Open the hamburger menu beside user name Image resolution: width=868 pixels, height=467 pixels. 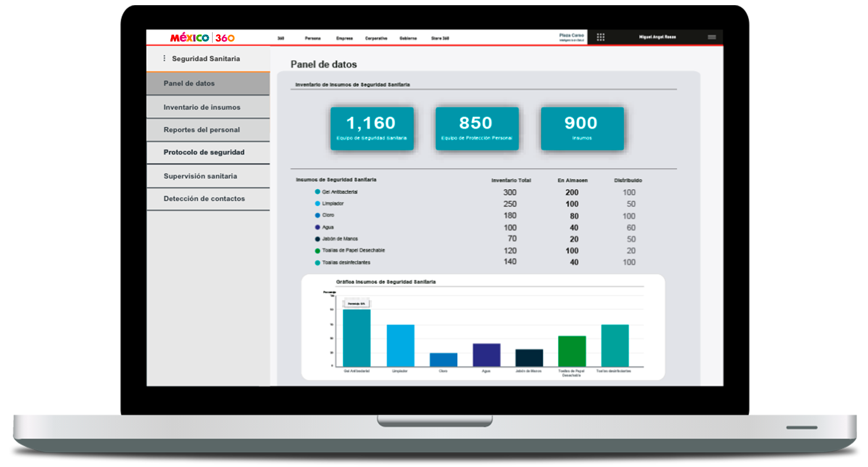(x=711, y=37)
